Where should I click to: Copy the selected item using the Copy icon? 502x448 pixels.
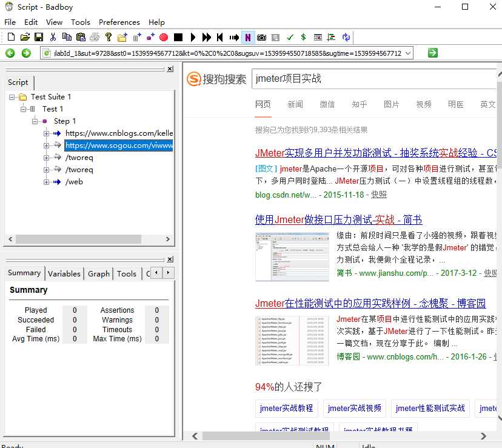(67, 37)
